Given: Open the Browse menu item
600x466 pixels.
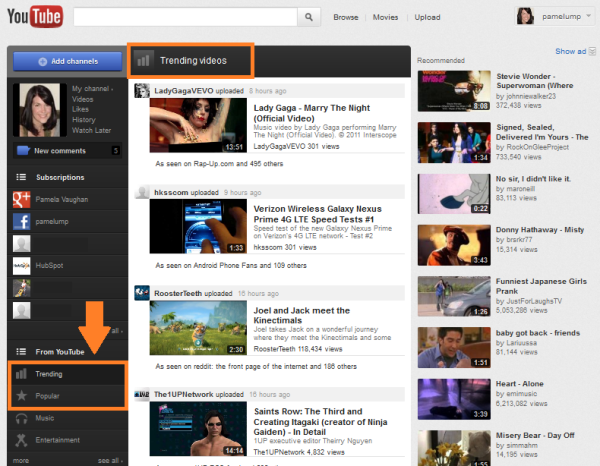Looking at the screenshot, I should point(345,17).
